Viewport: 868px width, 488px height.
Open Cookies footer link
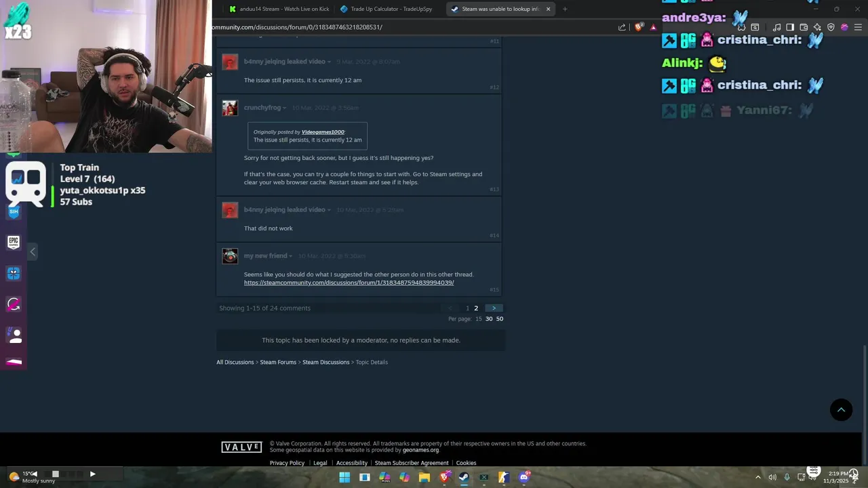466,463
